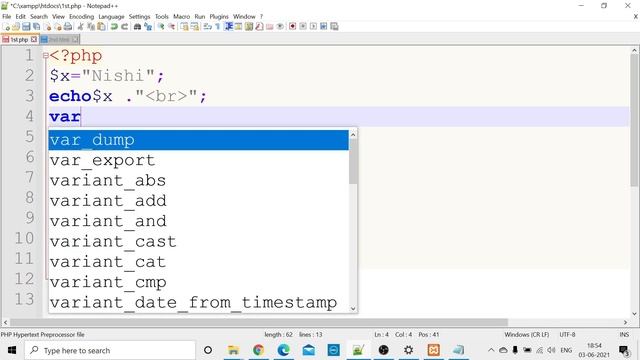Open XAMPP from the taskbar
Screen dimensions: 640x360
433,350
